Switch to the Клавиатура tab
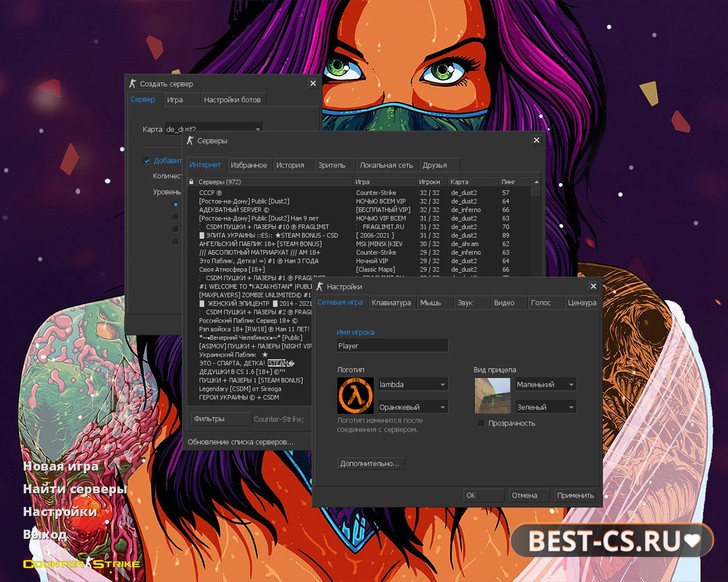The width and height of the screenshot is (728, 582). pos(391,303)
